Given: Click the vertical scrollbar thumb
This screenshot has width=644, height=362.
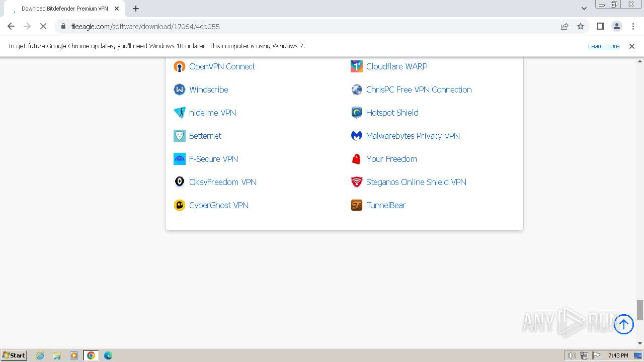Looking at the screenshot, I should (x=640, y=310).
